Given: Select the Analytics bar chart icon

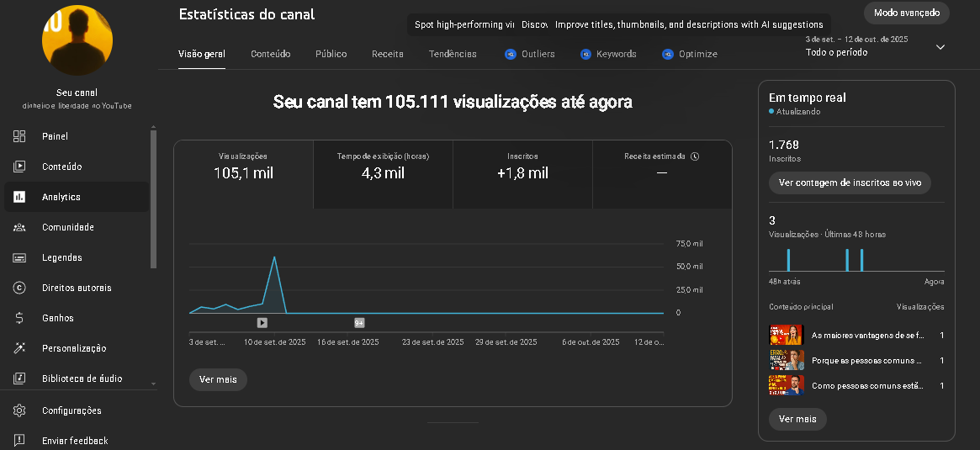Looking at the screenshot, I should [x=19, y=197].
